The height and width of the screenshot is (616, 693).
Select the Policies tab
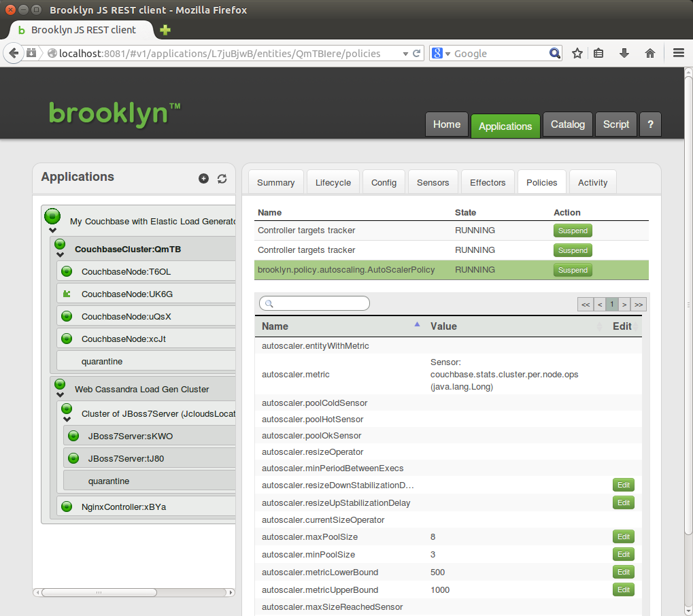[x=542, y=182]
